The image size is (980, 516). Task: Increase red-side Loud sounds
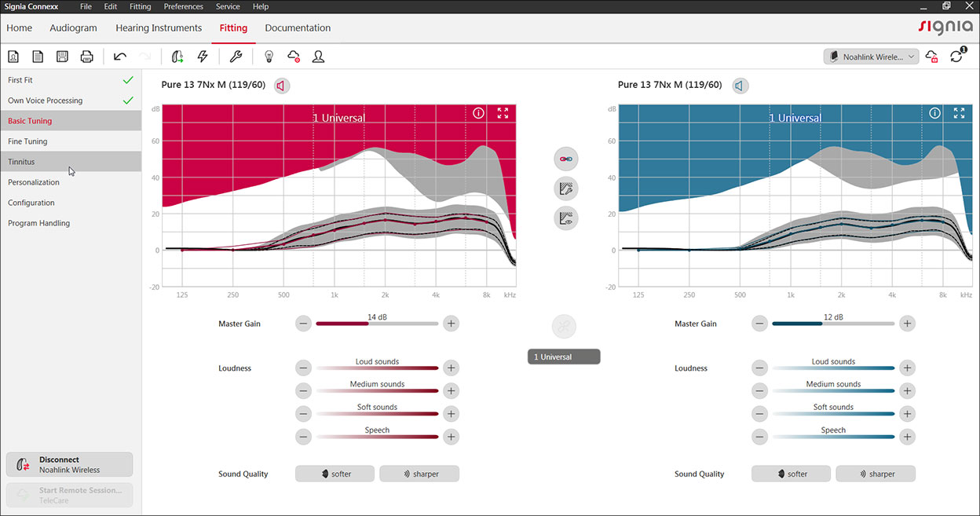click(x=451, y=368)
